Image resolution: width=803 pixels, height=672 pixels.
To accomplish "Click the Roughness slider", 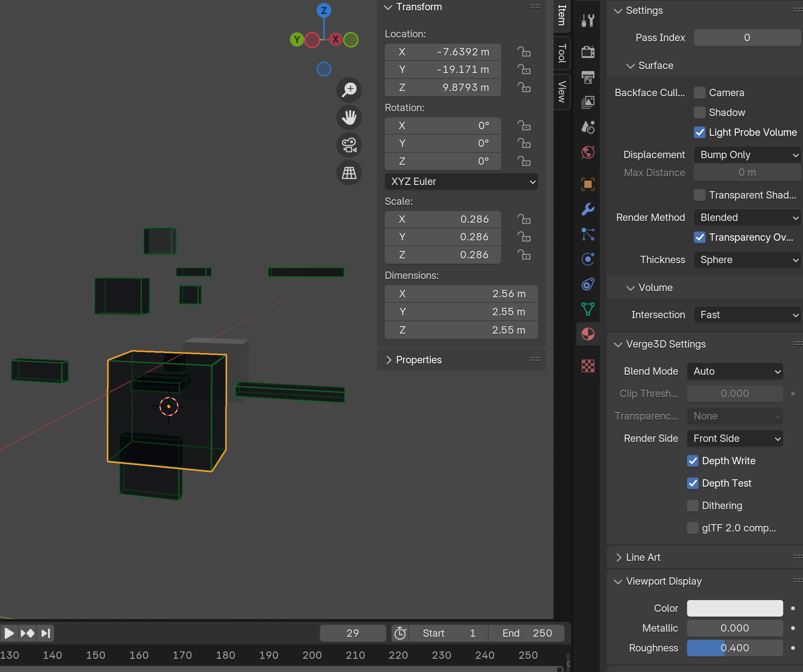I will pos(734,648).
